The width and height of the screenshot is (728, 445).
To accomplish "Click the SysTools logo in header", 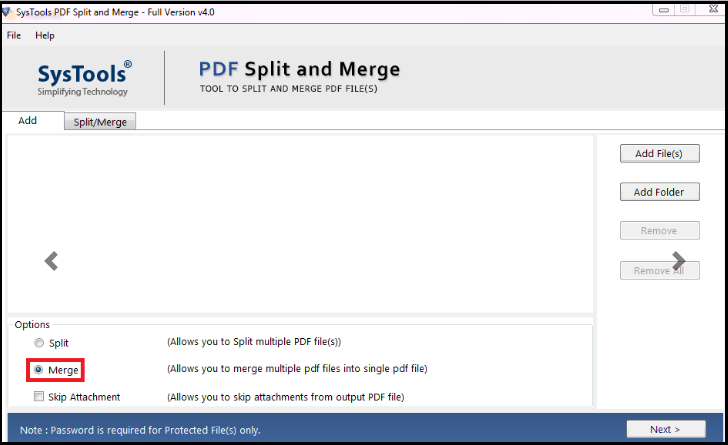I will click(84, 78).
